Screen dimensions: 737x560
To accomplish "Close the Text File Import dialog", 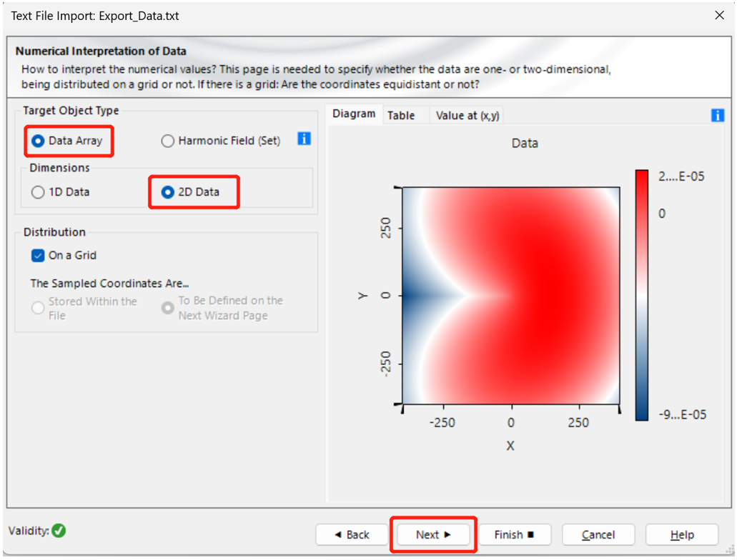I will click(x=719, y=15).
